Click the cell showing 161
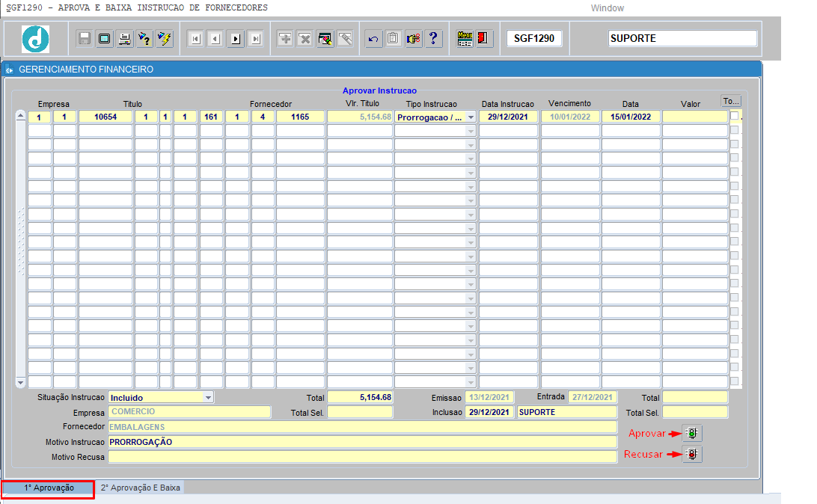Image resolution: width=817 pixels, height=504 pixels. 211,117
